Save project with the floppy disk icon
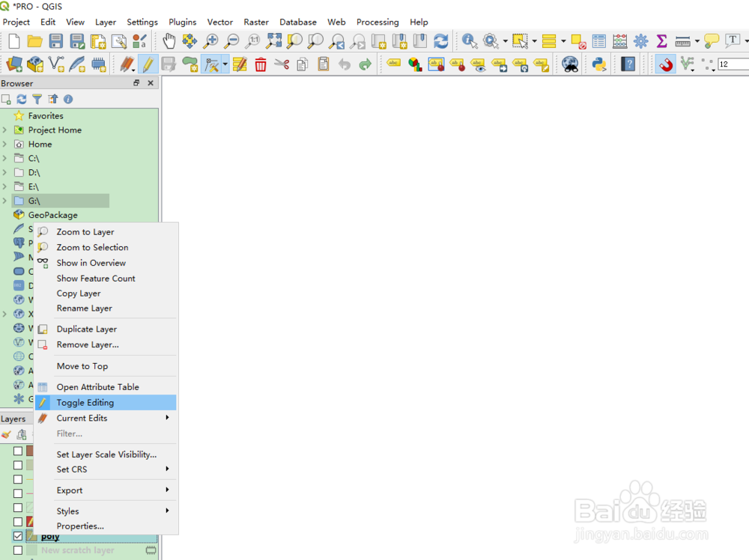Viewport: 749px width, 560px height. pyautogui.click(x=56, y=41)
